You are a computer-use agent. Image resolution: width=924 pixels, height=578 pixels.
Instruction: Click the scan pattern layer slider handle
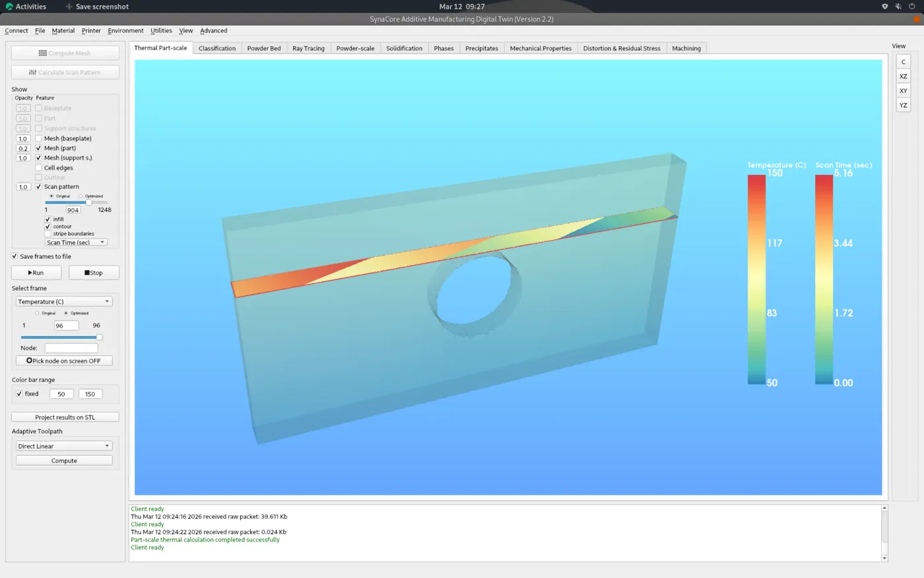point(88,202)
